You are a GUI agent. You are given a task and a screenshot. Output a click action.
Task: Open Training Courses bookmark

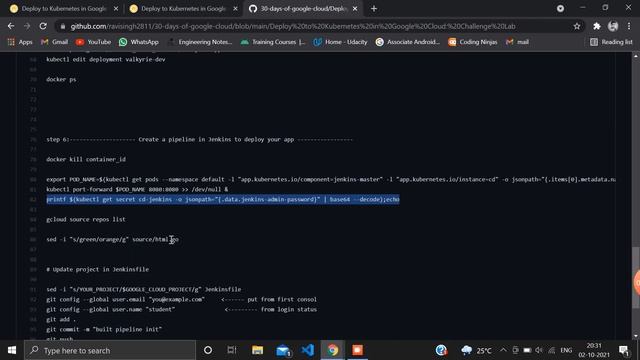(x=273, y=42)
